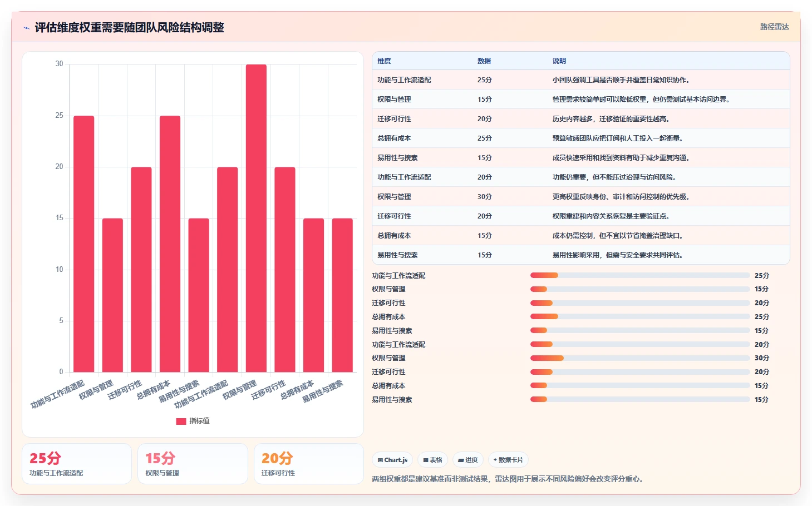Open the 25分 功能与工作流适配 stat card

77,464
